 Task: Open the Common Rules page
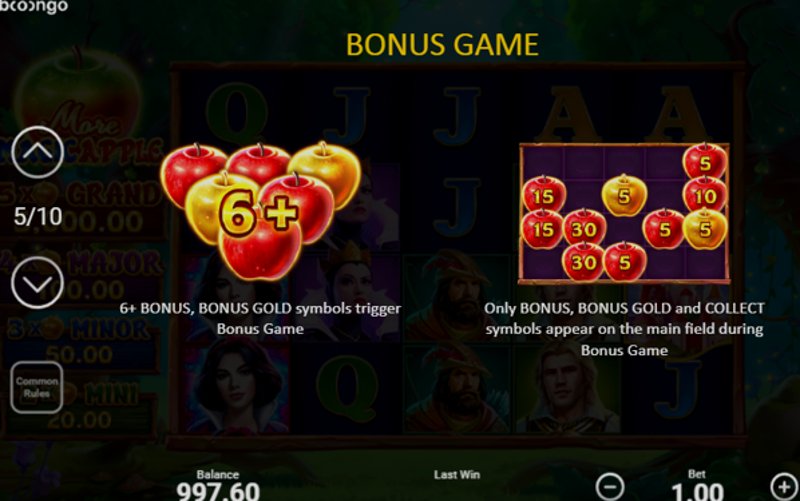point(37,387)
